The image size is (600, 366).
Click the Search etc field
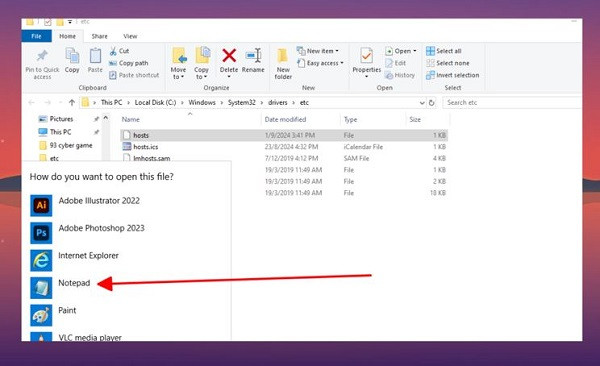point(511,103)
